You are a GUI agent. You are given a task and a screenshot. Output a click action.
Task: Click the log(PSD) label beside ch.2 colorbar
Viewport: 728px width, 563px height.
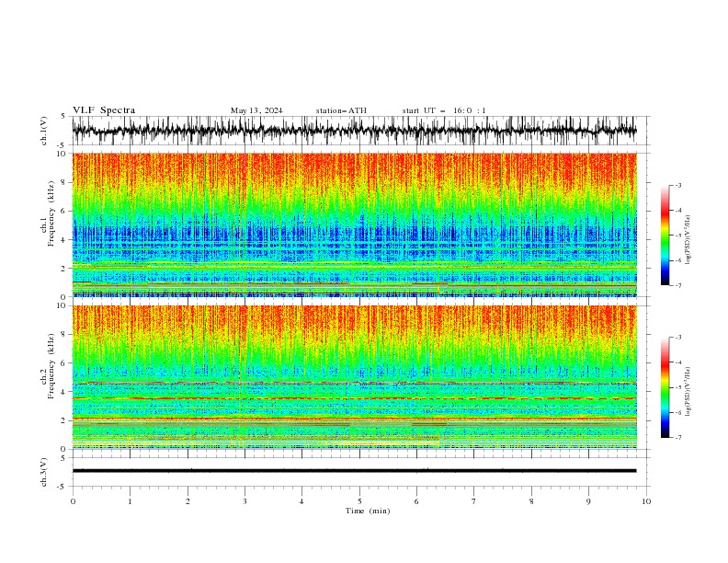[x=688, y=392]
